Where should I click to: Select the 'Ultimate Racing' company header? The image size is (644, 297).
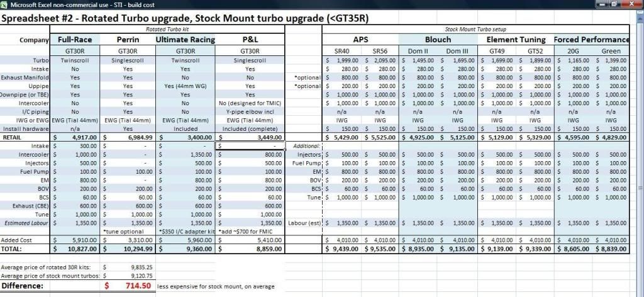coord(186,40)
